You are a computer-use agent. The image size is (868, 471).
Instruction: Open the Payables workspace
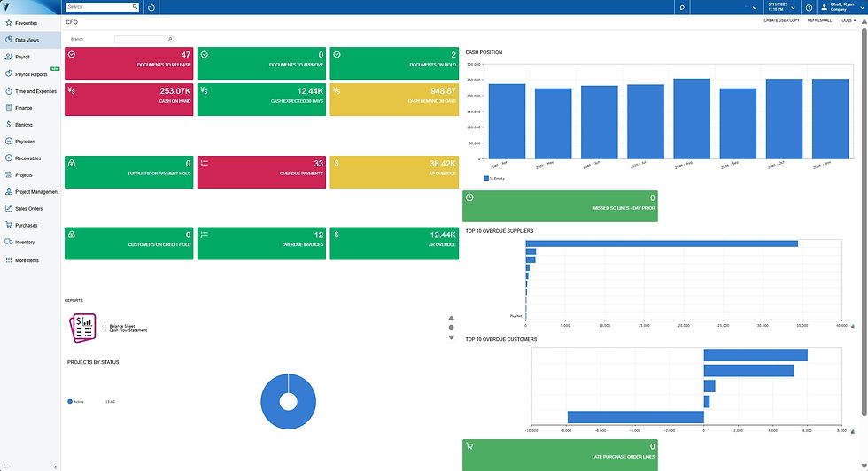(x=30, y=141)
